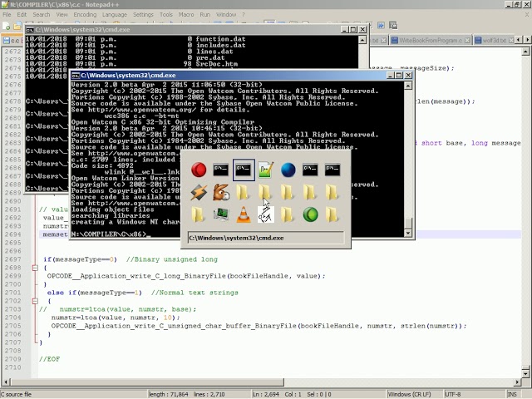Click scroll-up arrow in front cmd.exe window
Image resolution: width=532 pixels, height=399 pixels.
[408, 86]
